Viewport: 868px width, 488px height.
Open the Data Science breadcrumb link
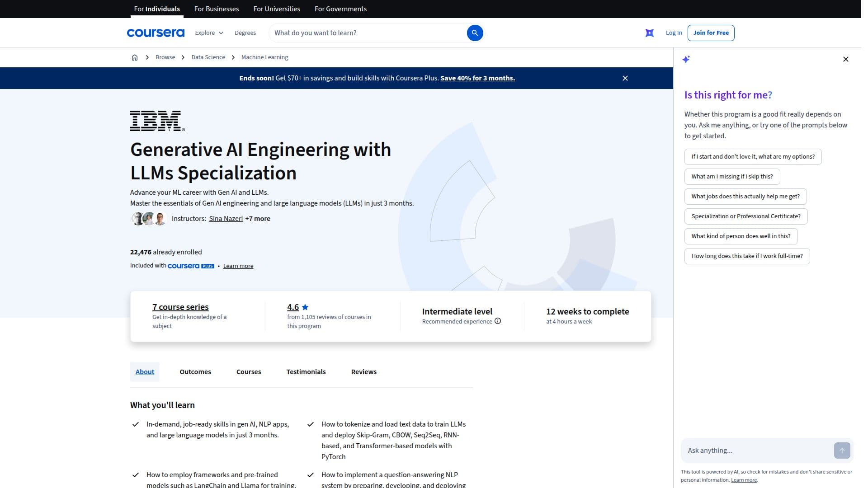[208, 57]
